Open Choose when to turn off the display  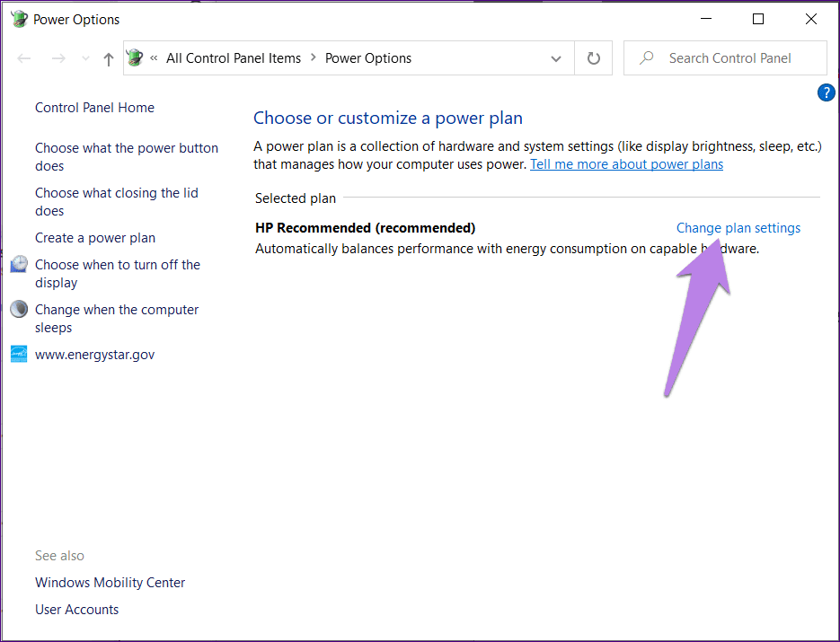pos(118,274)
